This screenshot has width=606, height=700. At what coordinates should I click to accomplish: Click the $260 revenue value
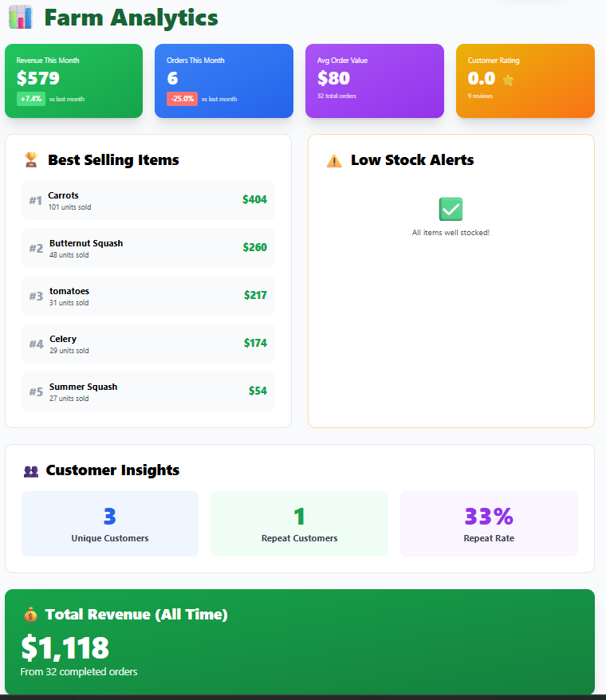coord(254,247)
